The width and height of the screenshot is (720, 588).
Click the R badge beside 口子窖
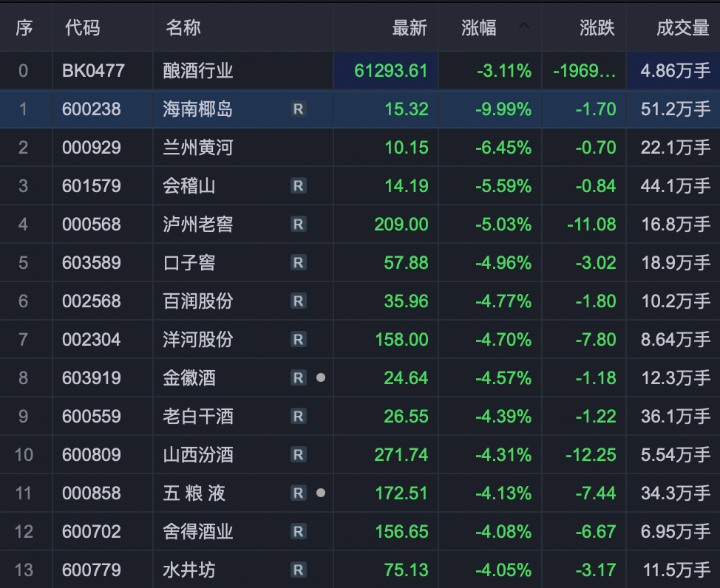298,262
